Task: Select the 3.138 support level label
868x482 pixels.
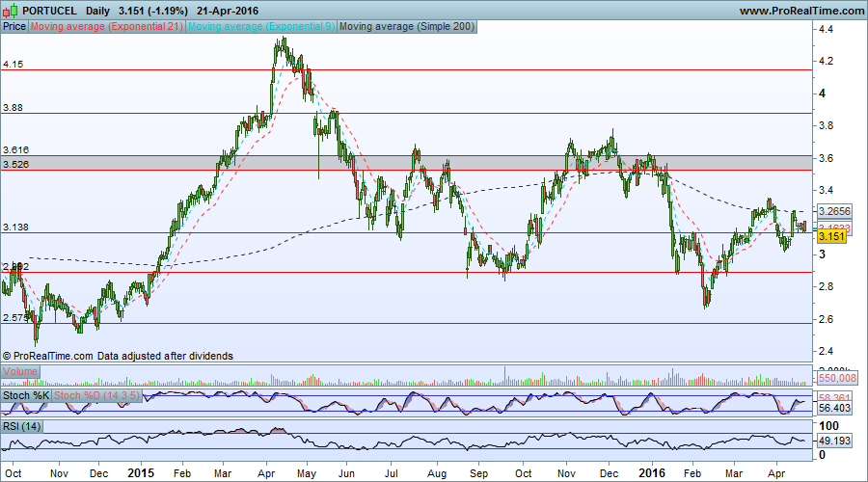Action: pyautogui.click(x=15, y=228)
